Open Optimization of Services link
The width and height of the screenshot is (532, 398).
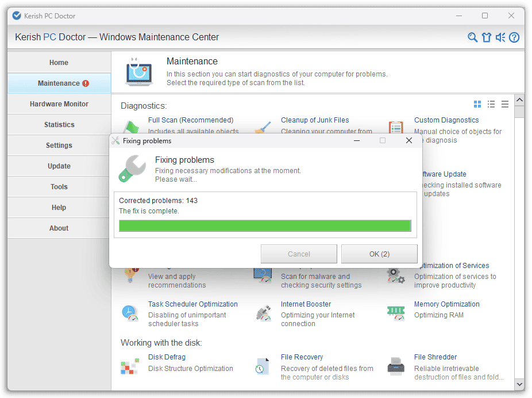(454, 266)
